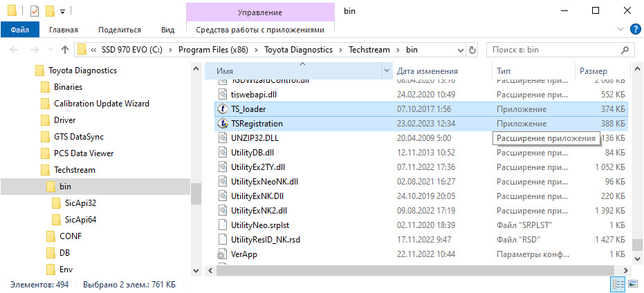This screenshot has height=293, width=644.
Task: Click the VerApp config file icon
Action: pyautogui.click(x=222, y=254)
